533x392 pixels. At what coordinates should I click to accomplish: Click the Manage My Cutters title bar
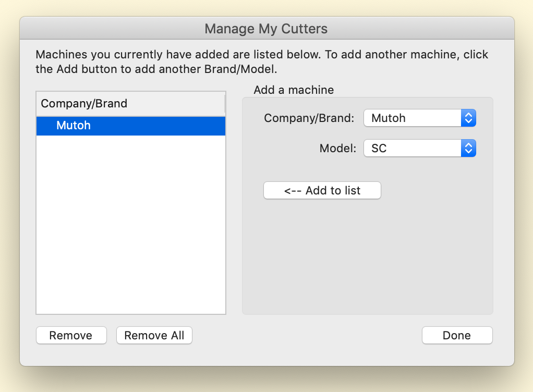click(x=266, y=29)
